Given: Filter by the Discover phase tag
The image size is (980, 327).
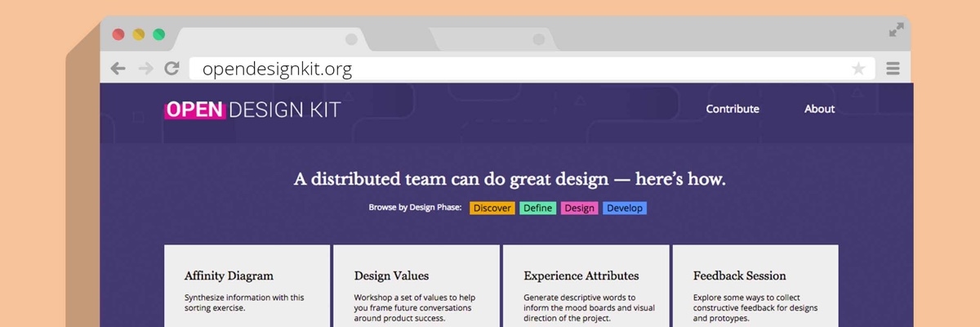Looking at the screenshot, I should pos(492,208).
